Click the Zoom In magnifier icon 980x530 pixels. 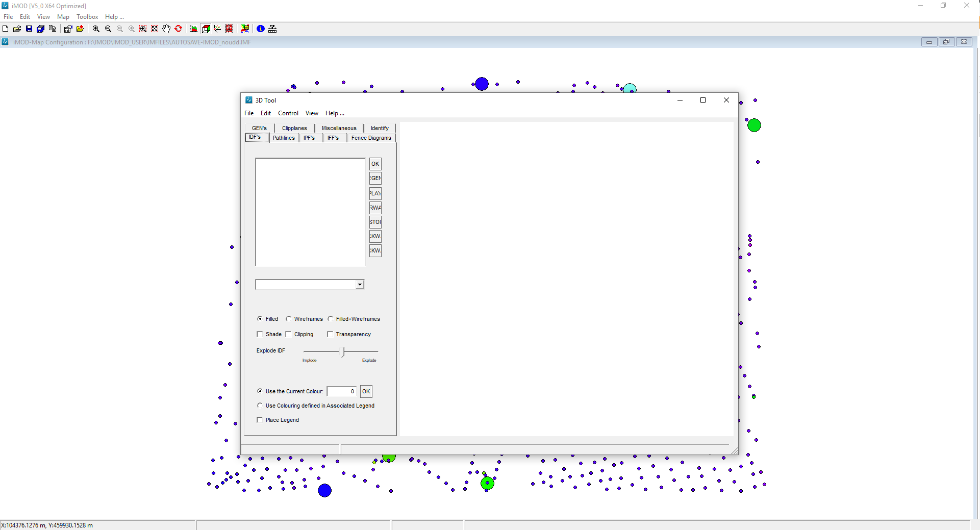coord(96,29)
